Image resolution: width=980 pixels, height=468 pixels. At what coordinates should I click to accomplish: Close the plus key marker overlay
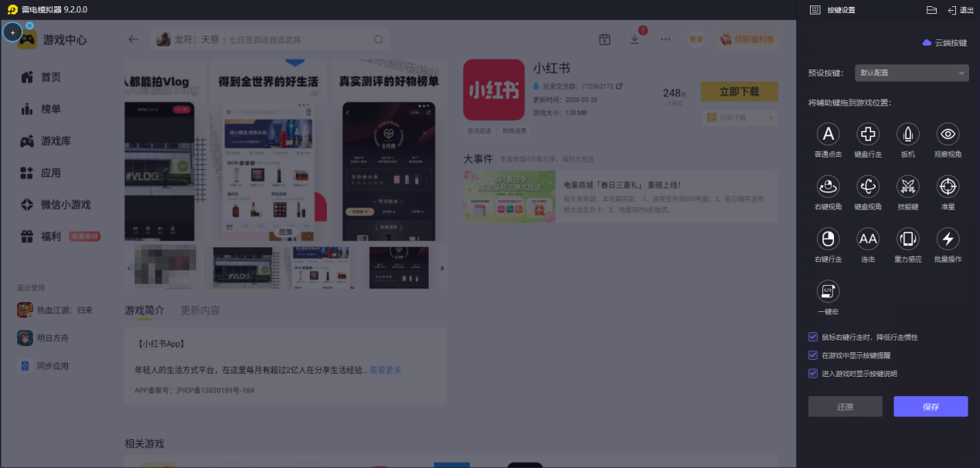tap(29, 25)
